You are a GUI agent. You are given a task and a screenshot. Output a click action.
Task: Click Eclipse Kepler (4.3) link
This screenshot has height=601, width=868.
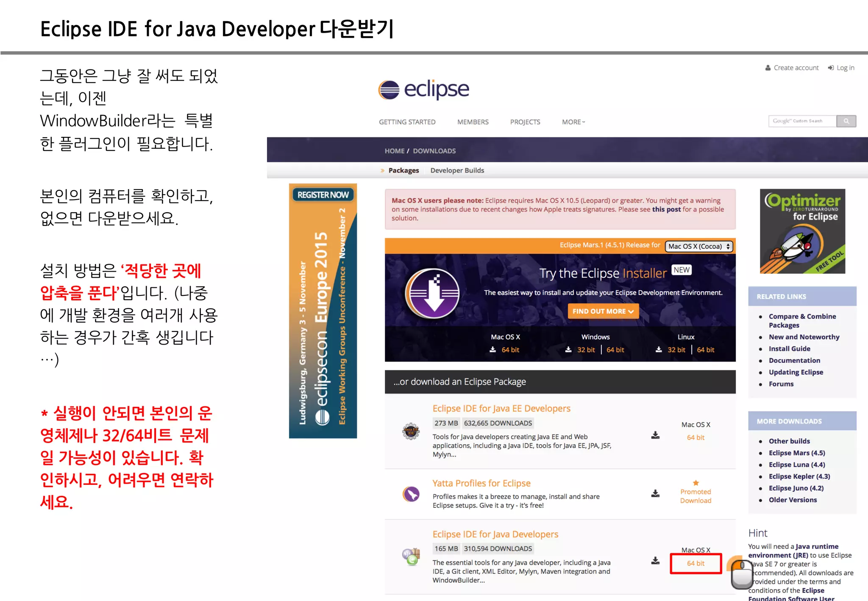(799, 476)
